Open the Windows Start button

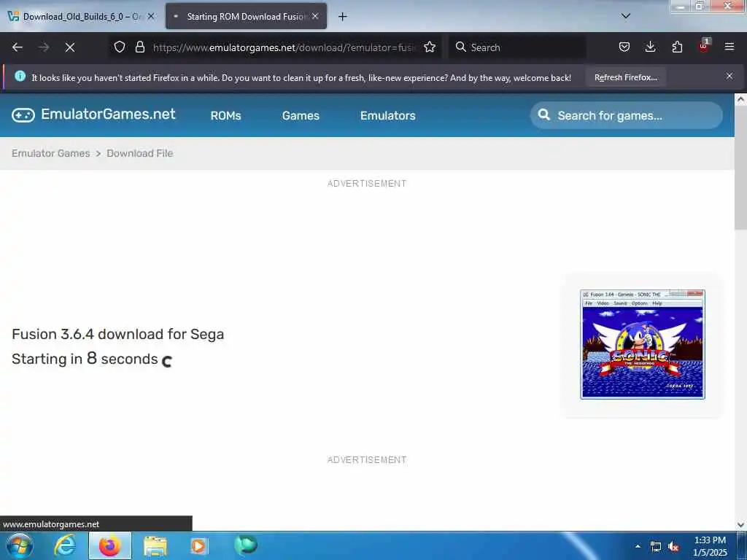pyautogui.click(x=20, y=545)
